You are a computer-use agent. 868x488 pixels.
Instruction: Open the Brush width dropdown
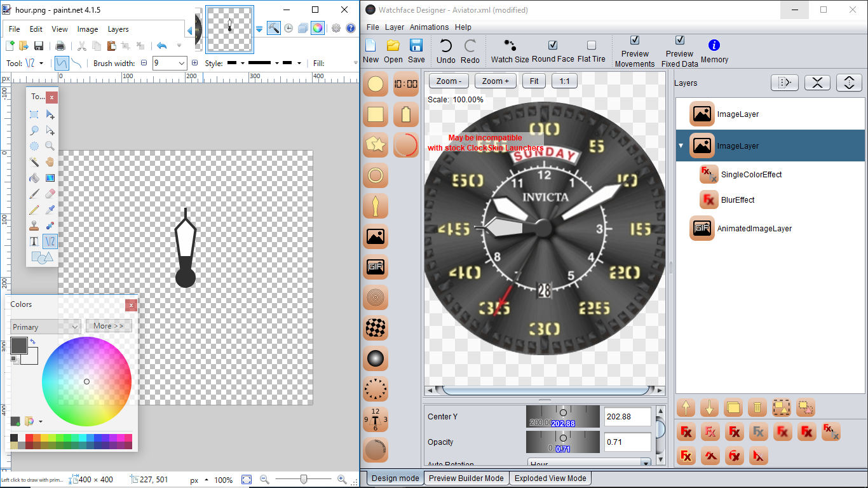pyautogui.click(x=182, y=63)
